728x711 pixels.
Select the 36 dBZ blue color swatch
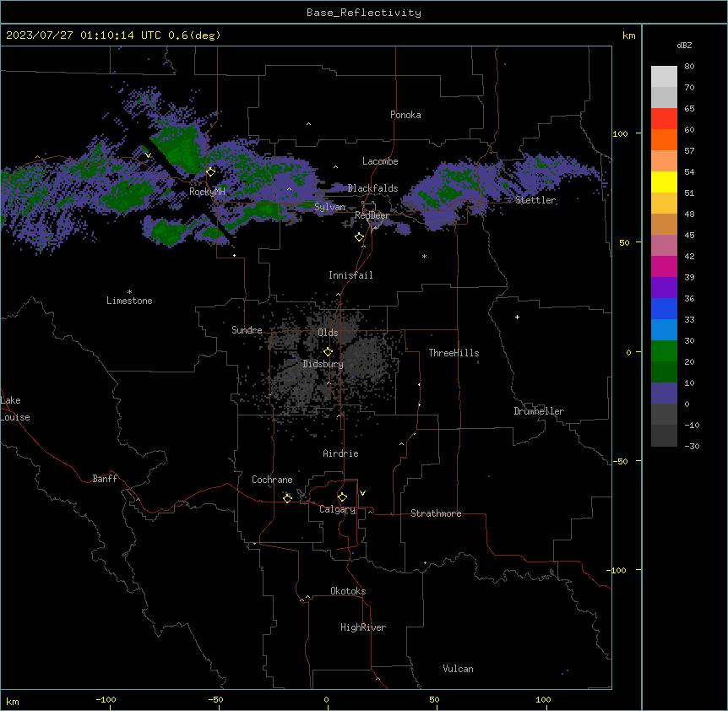(x=664, y=308)
